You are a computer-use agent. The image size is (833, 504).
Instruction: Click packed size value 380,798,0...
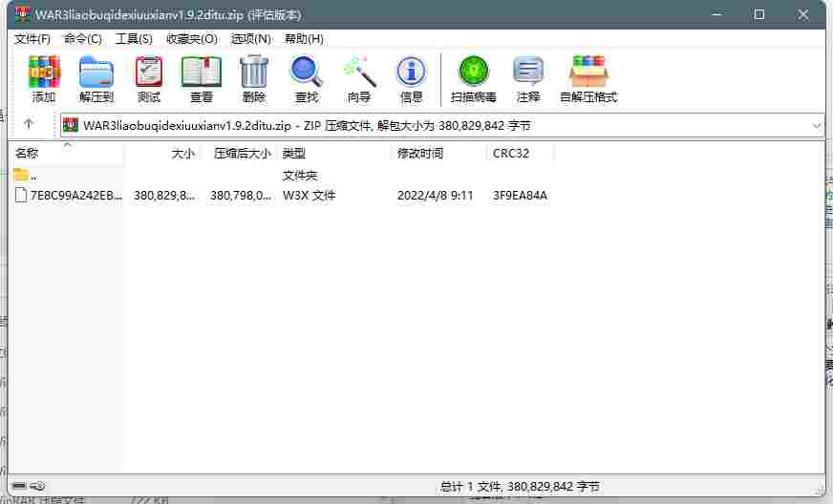click(241, 196)
